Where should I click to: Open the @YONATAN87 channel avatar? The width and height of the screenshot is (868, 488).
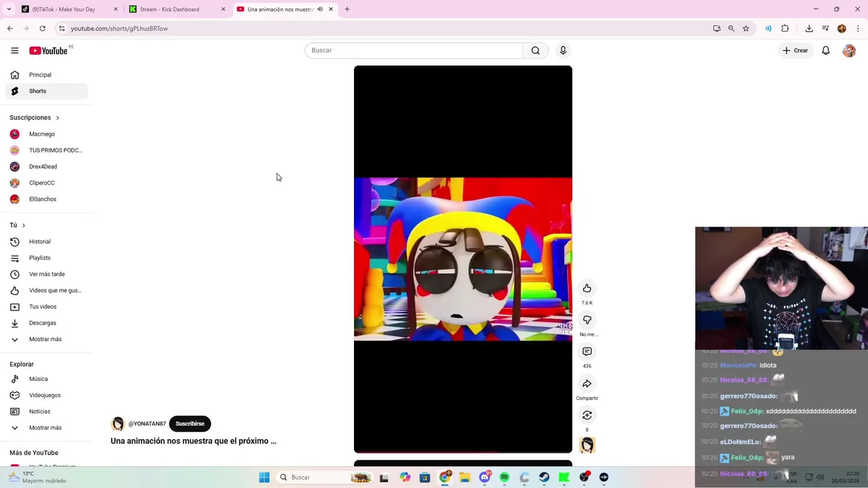pos(118,424)
